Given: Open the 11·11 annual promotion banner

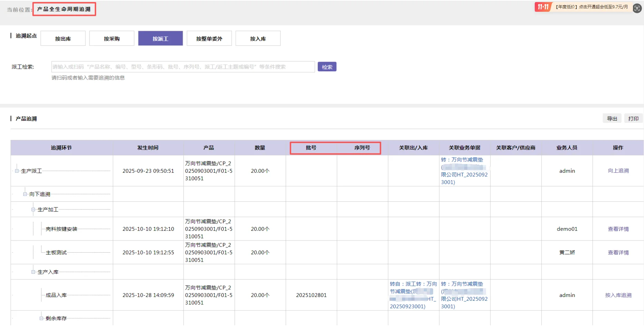Looking at the screenshot, I should coord(588,7).
